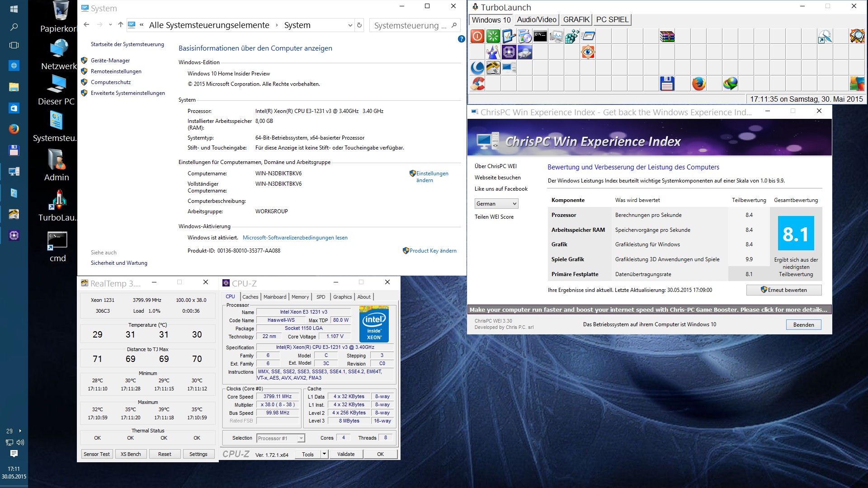Image resolution: width=868 pixels, height=488 pixels.
Task: Select the Audio/Video tab in TurboLaunch
Action: 537,20
